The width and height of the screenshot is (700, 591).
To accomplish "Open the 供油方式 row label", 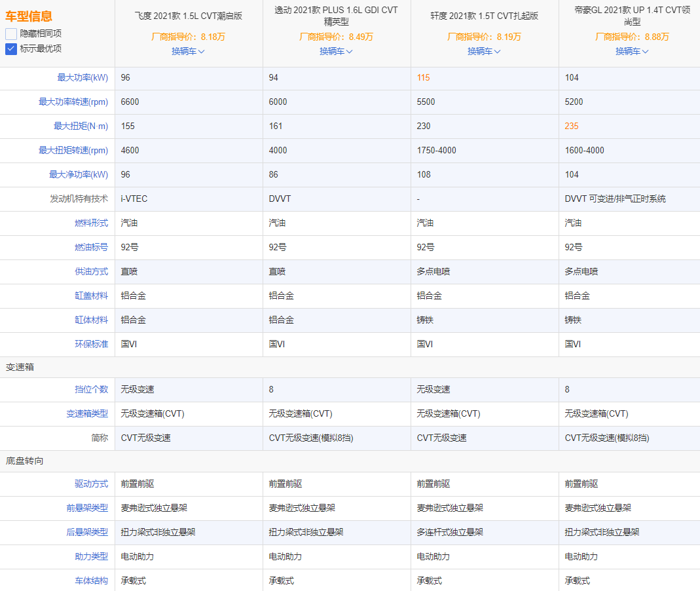I will pos(91,272).
